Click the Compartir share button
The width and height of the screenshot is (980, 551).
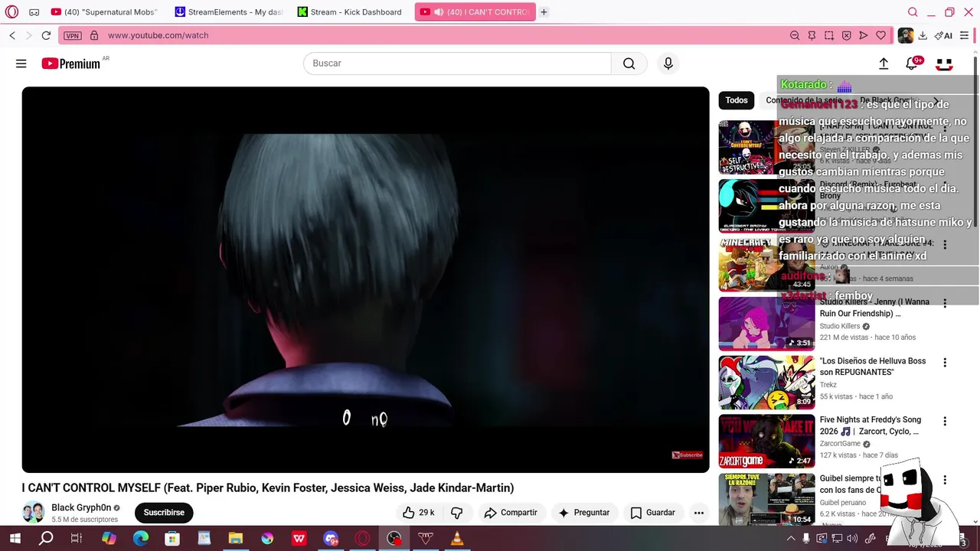(x=511, y=512)
